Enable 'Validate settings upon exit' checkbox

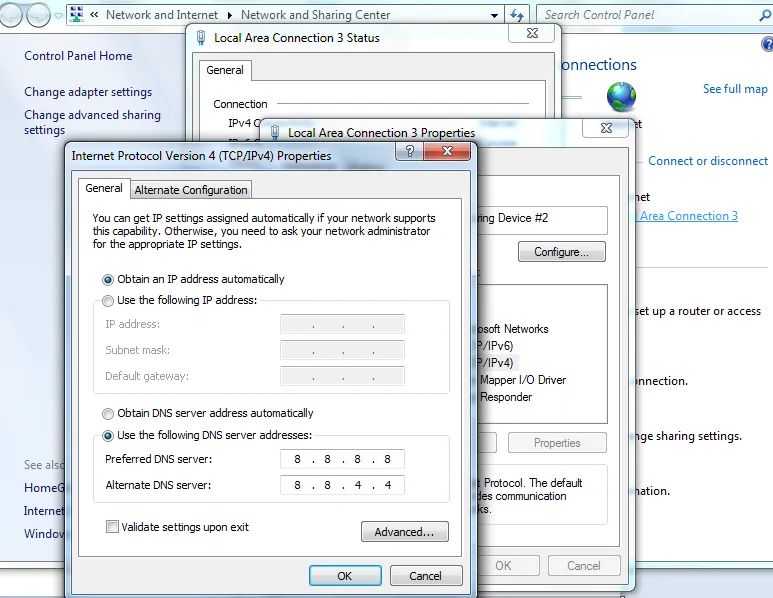112,527
